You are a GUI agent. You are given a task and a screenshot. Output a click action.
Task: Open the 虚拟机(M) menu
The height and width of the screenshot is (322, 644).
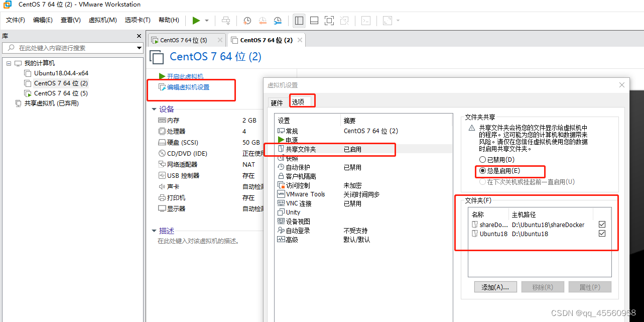(x=102, y=20)
